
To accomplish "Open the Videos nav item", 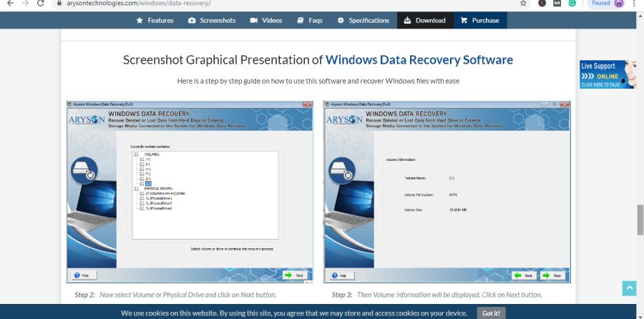I will point(266,21).
